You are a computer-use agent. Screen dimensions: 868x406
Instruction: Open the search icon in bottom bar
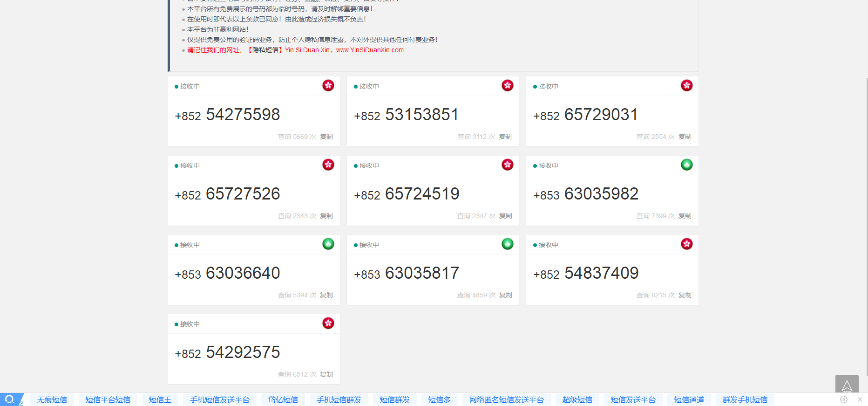point(10,399)
